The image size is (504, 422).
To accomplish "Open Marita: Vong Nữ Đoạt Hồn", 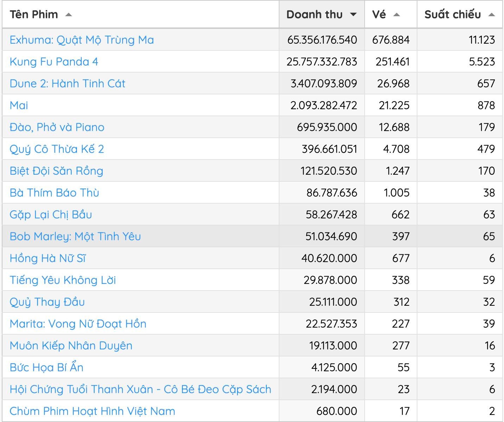I will (78, 324).
